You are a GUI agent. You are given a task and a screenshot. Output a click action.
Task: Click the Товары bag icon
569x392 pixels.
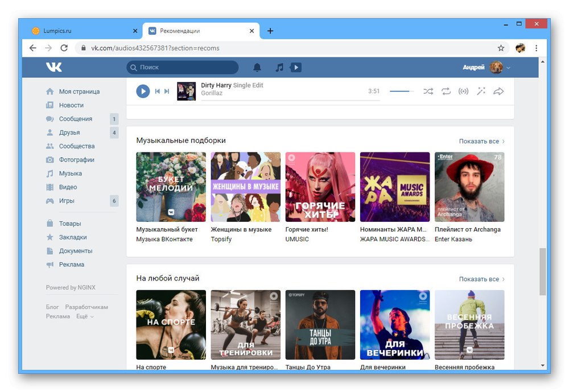pos(50,224)
